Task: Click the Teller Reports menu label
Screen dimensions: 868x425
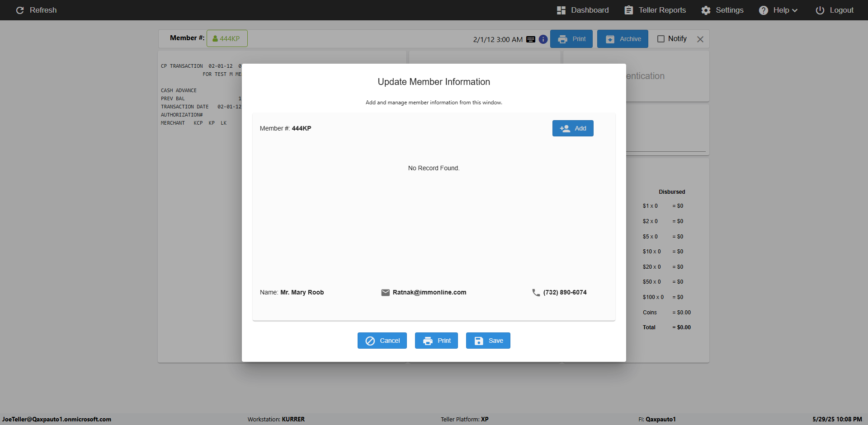Action: click(x=662, y=10)
